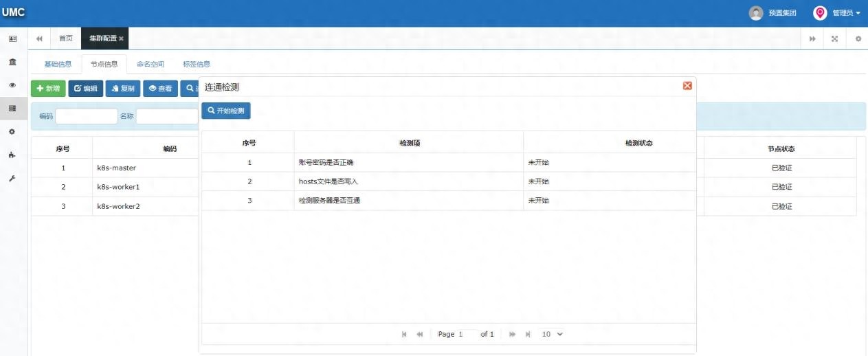Close the 集群配置 tab with x
Viewport: 868px width, 356px height.
point(122,39)
